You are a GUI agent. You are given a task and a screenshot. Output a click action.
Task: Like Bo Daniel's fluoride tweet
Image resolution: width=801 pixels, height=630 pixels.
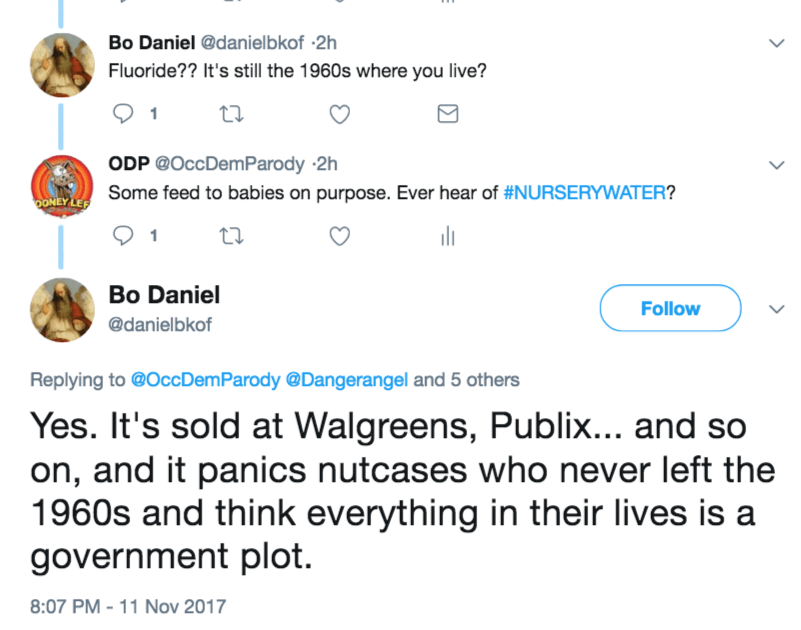340,114
